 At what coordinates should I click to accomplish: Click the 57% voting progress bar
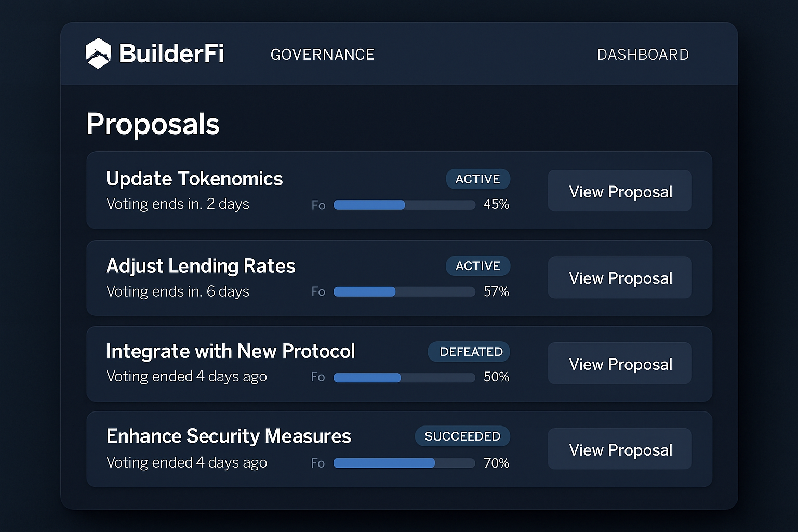pyautogui.click(x=404, y=291)
